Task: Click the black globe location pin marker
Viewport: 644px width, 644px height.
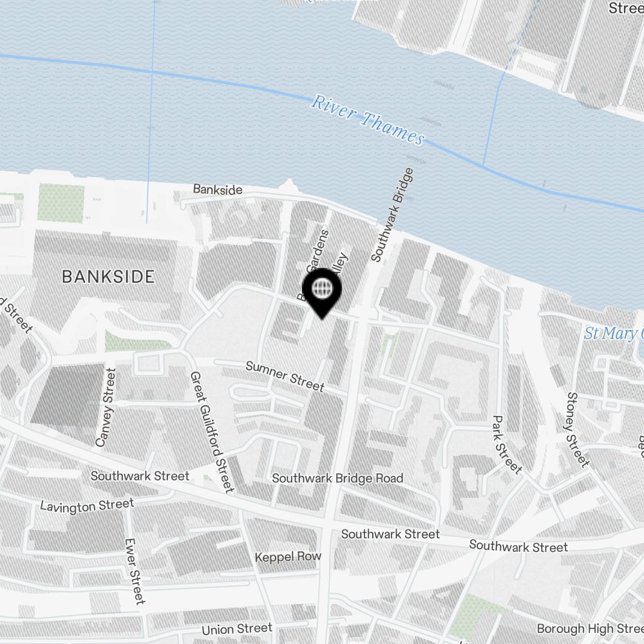Action: [x=322, y=293]
